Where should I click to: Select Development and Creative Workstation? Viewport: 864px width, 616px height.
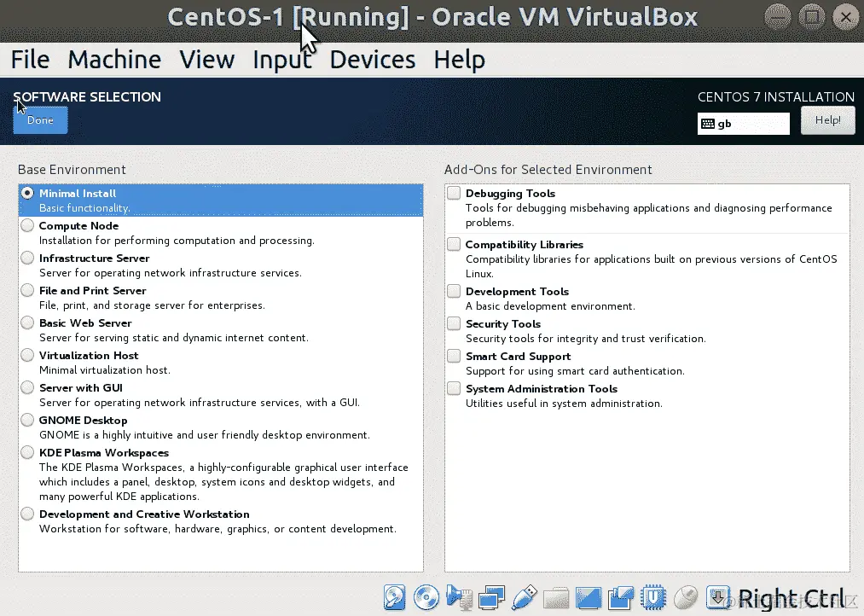(x=27, y=514)
